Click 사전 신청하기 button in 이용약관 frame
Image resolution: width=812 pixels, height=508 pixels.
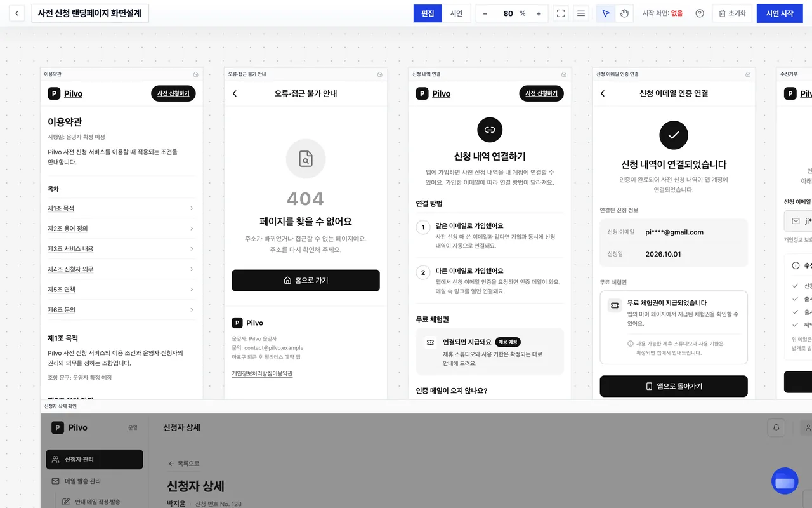tap(173, 93)
